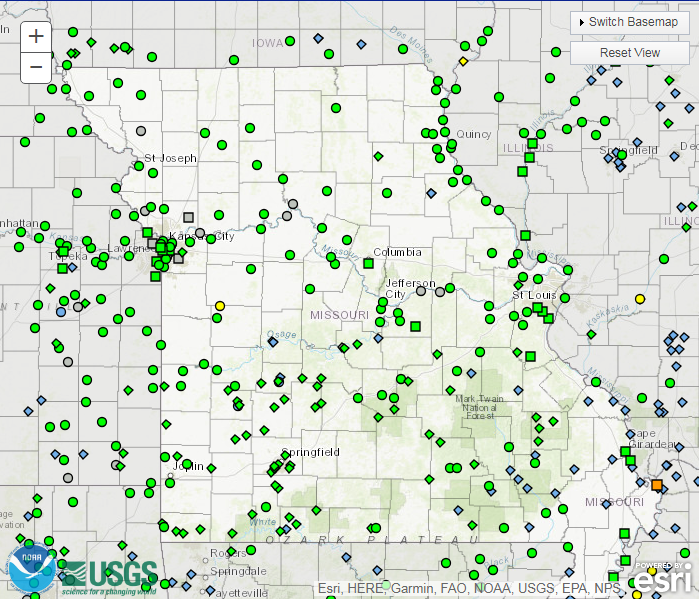Click the Springfield city label on map

pos(310,452)
